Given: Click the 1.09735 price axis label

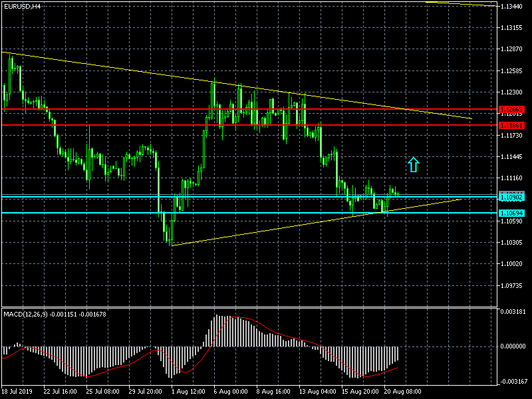Looking at the screenshot, I should 511,286.
